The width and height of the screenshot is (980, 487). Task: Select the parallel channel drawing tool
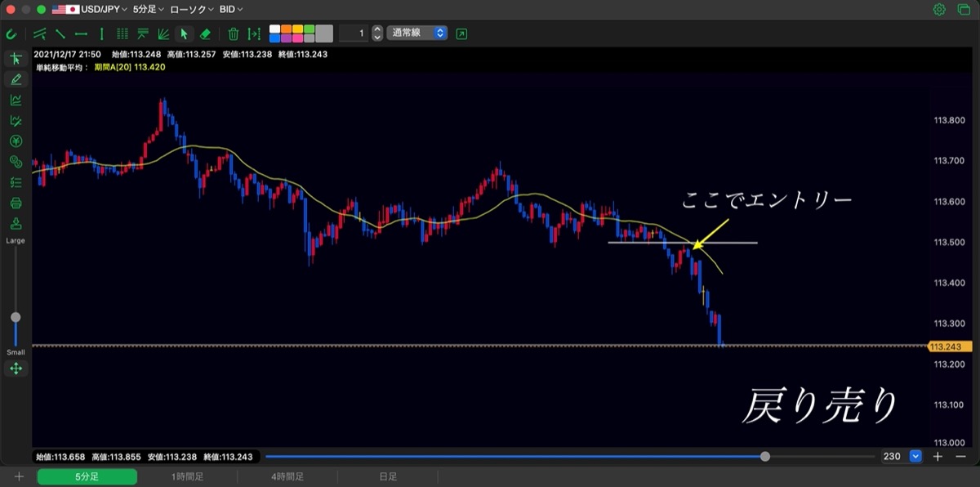point(40,34)
